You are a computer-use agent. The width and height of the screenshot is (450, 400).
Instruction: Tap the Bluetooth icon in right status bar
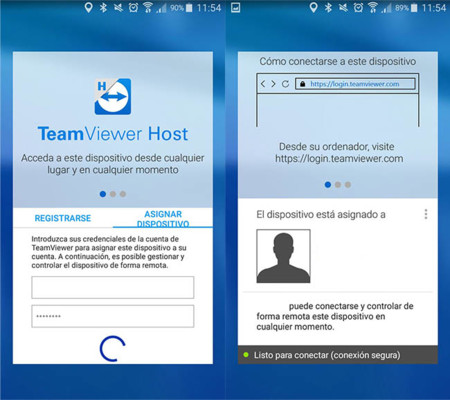pos(328,8)
